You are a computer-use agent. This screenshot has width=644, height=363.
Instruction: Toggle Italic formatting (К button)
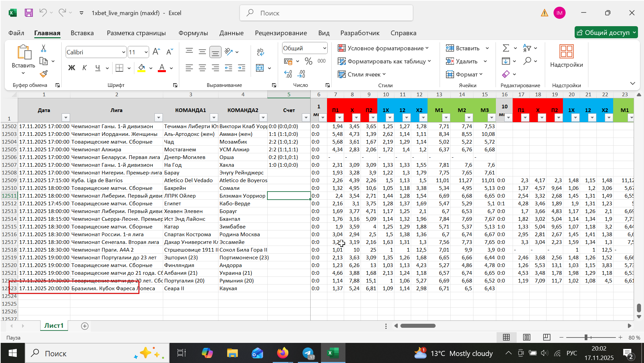tap(84, 68)
